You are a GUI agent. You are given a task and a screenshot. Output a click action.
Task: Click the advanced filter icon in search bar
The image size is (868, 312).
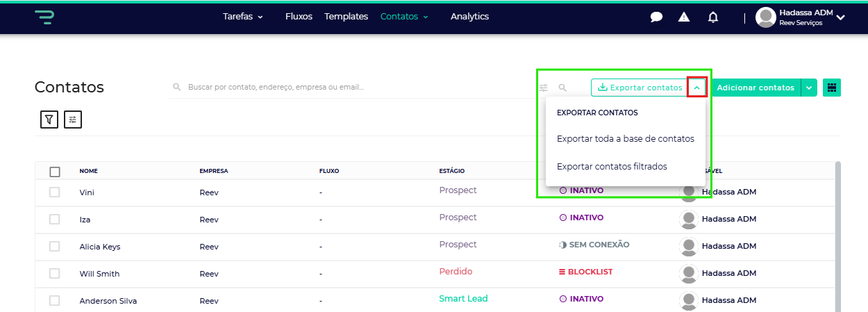[543, 88]
